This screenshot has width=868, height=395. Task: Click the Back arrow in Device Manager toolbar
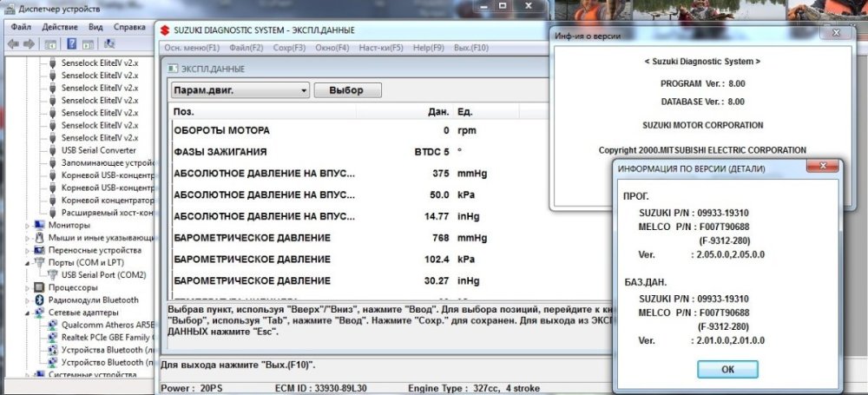[13, 43]
